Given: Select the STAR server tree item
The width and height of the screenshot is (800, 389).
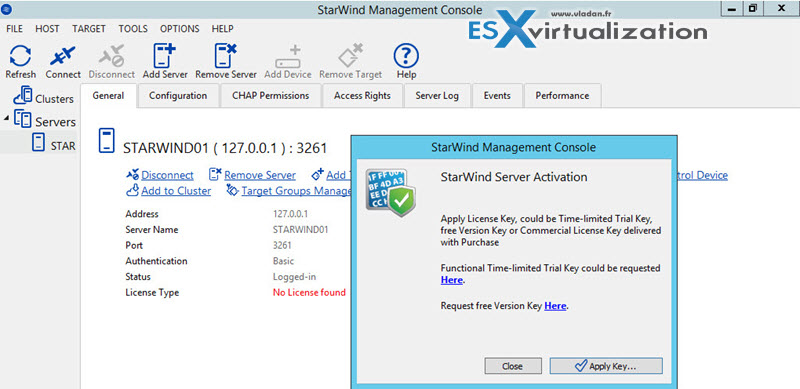Looking at the screenshot, I should point(63,146).
